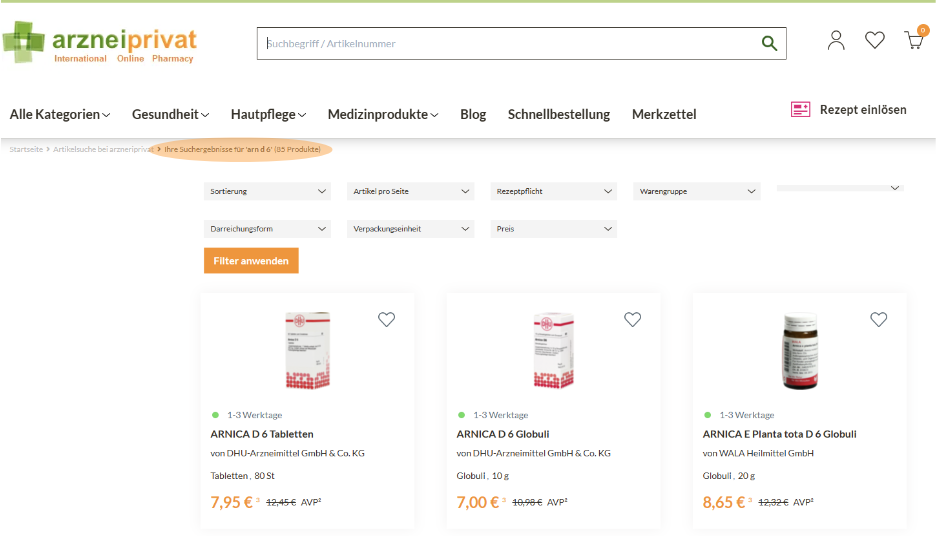The image size is (936, 536).
Task: Click the Filter anwenden button
Action: (x=251, y=261)
